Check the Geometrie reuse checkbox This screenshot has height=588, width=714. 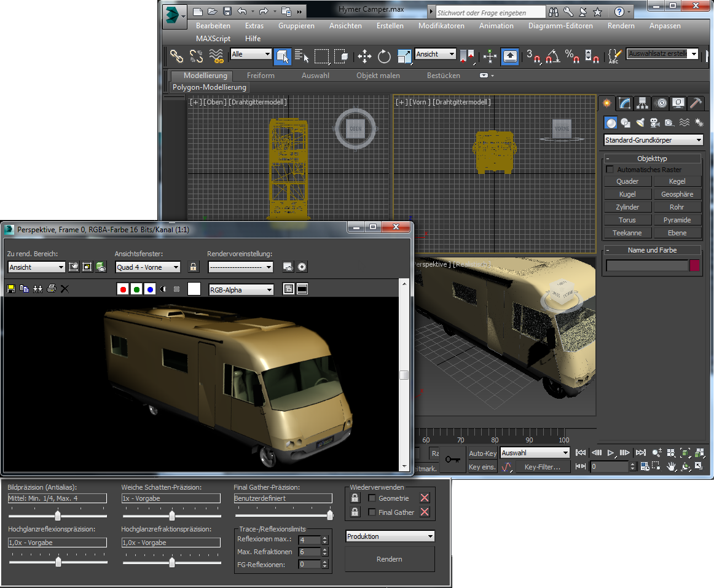tap(372, 498)
